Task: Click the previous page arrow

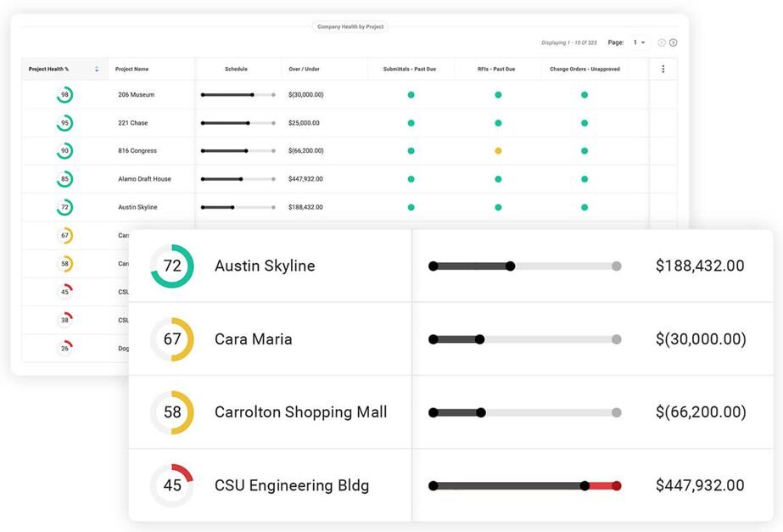Action: [x=661, y=42]
